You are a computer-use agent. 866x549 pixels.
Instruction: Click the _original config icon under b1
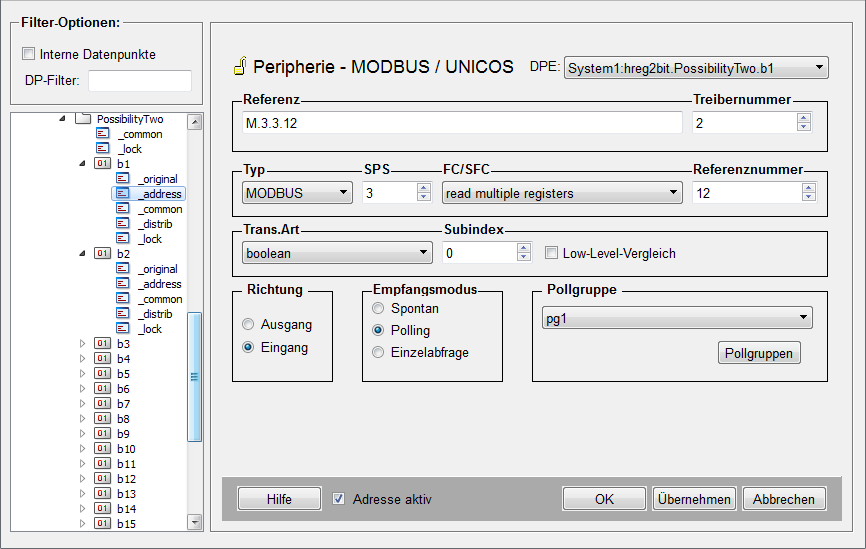point(123,178)
